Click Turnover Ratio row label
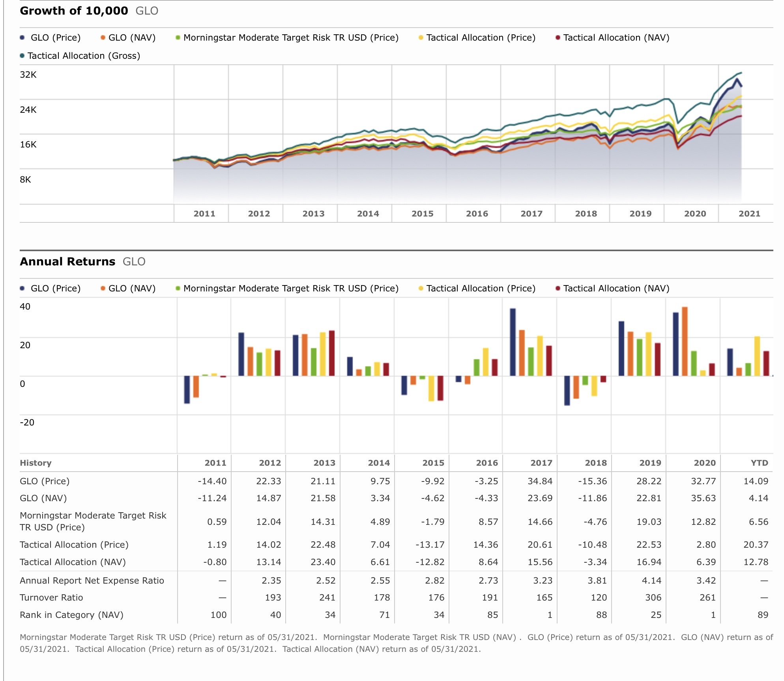This screenshot has width=784, height=681. tap(51, 597)
